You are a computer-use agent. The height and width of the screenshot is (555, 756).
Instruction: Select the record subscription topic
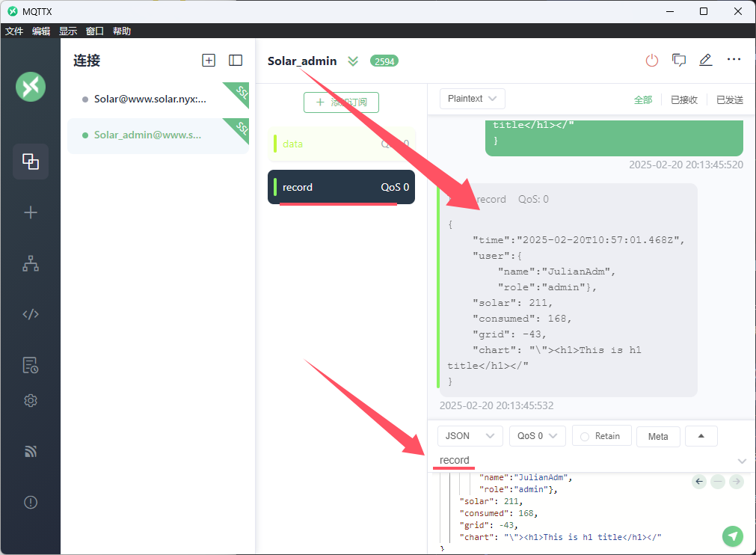(x=341, y=187)
